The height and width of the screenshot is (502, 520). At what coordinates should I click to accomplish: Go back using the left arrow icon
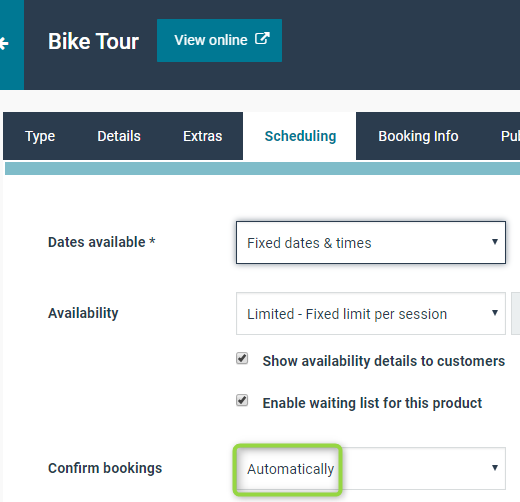(4, 43)
